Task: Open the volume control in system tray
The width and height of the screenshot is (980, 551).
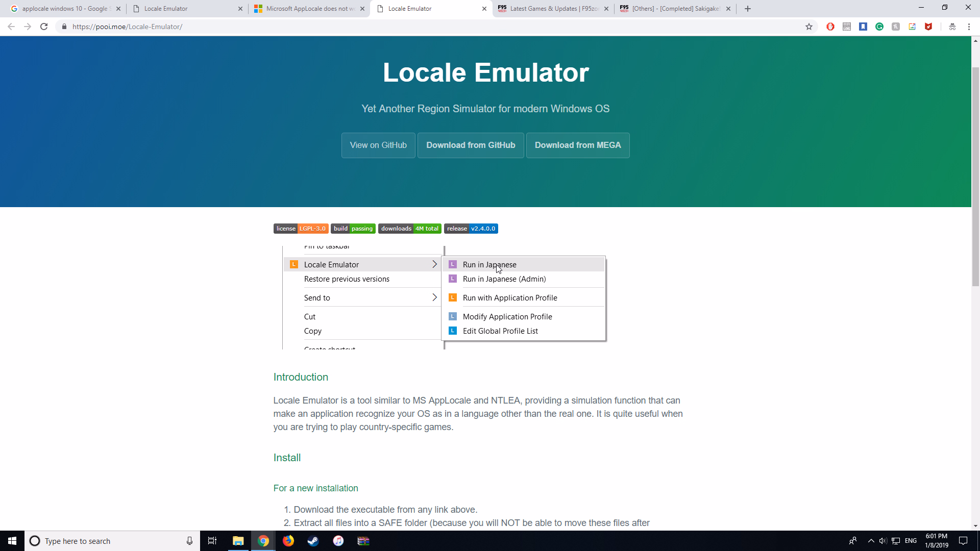Action: [883, 541]
